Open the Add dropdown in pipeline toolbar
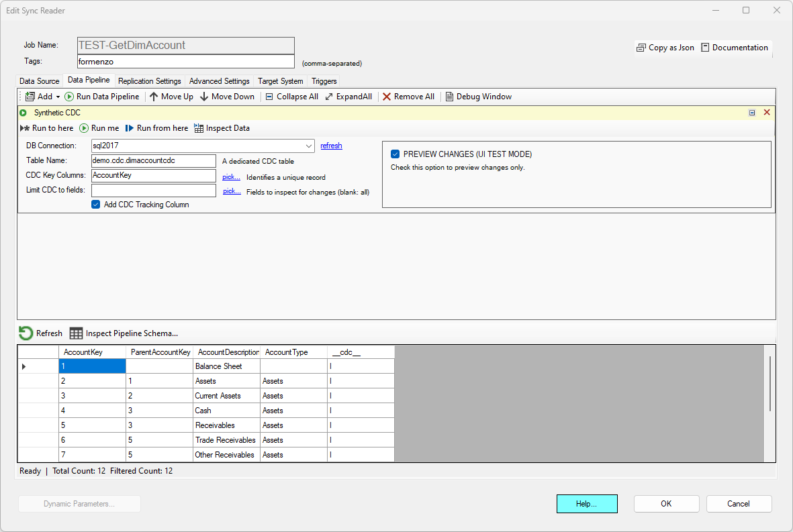Screen dimensions: 793x532 coord(42,97)
